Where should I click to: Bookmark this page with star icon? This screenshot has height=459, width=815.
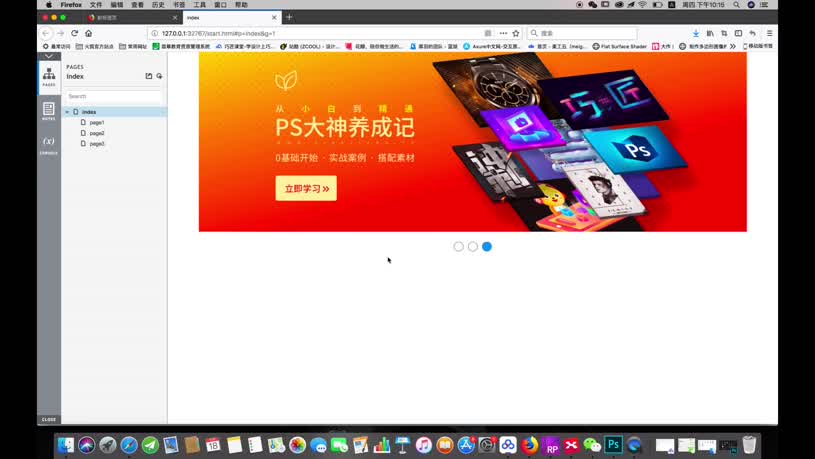[516, 33]
